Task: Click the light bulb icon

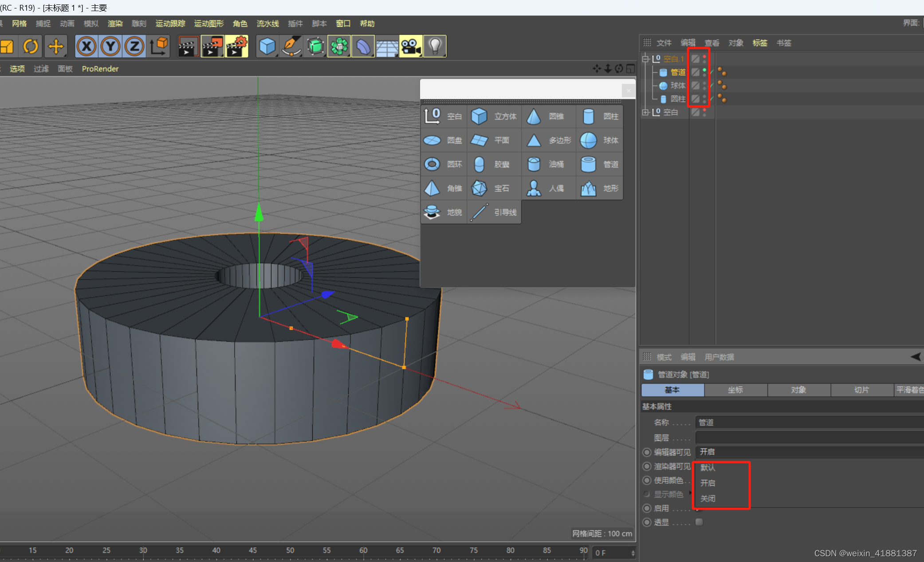Action: (435, 46)
